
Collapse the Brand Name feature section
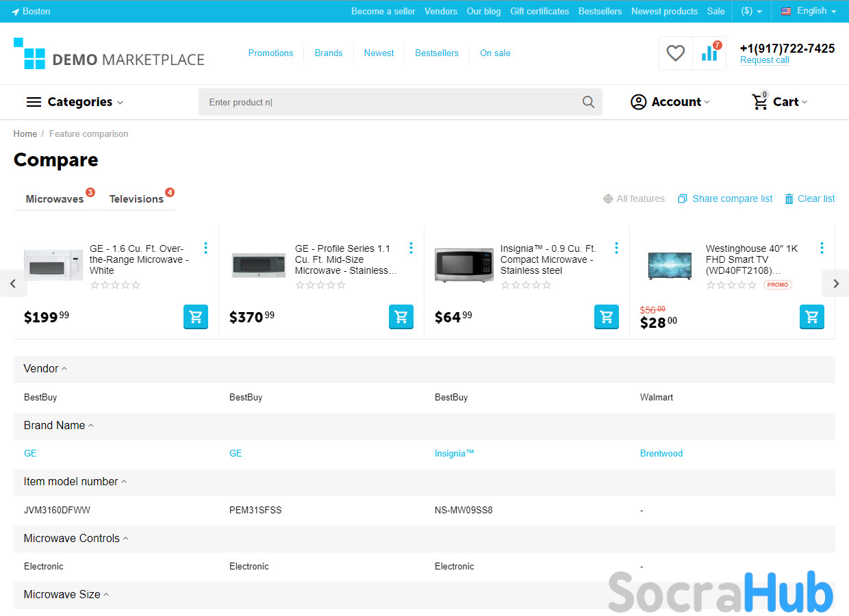[x=59, y=425]
